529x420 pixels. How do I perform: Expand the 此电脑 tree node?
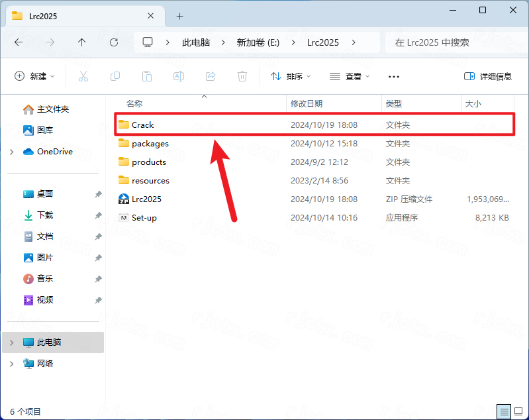pyautogui.click(x=12, y=342)
